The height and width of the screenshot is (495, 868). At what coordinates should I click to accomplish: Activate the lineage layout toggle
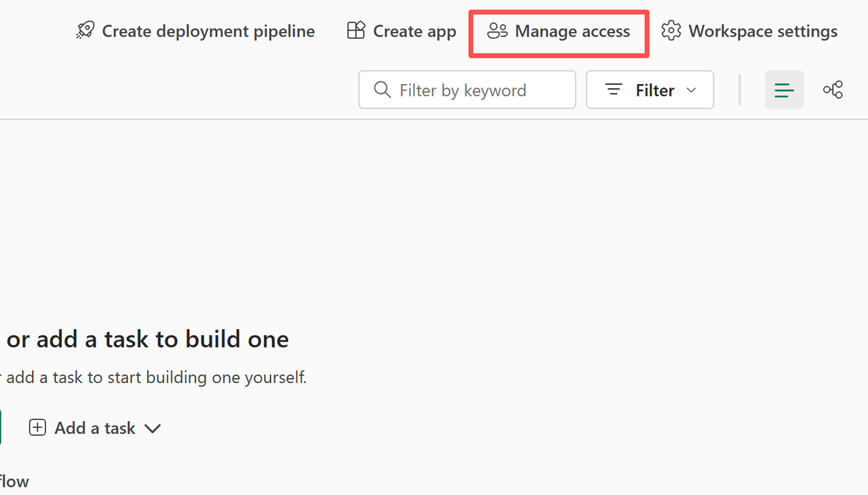(833, 89)
